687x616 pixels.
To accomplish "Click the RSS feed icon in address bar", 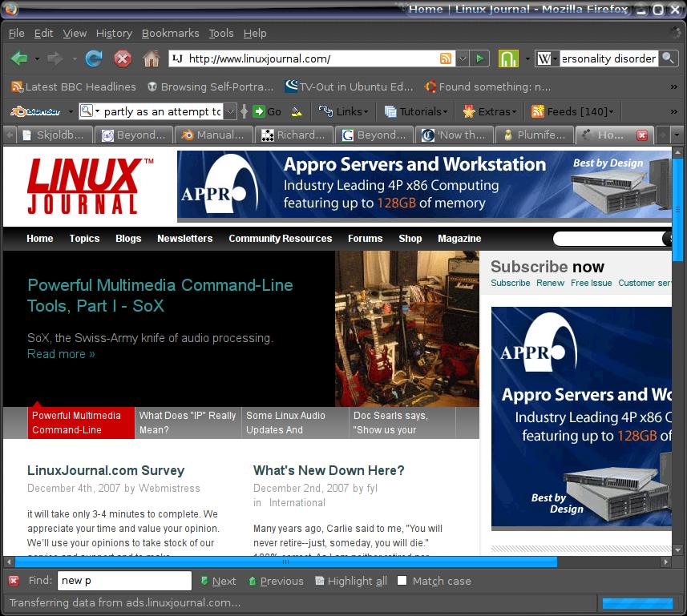I will click(x=446, y=58).
